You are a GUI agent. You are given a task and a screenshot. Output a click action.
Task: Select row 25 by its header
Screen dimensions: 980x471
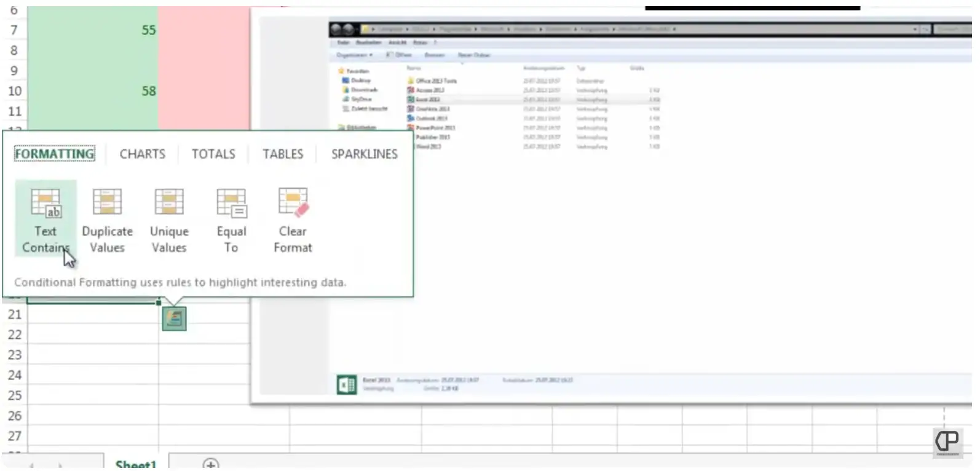click(14, 395)
